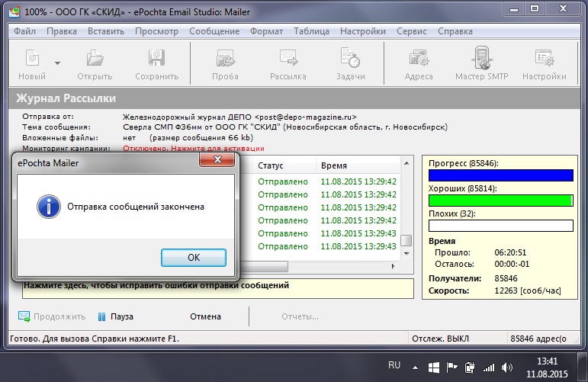Viewport: 588px width, 382px height.
Task: Click the 85846 адрес(о status bar entry
Action: coord(538,339)
